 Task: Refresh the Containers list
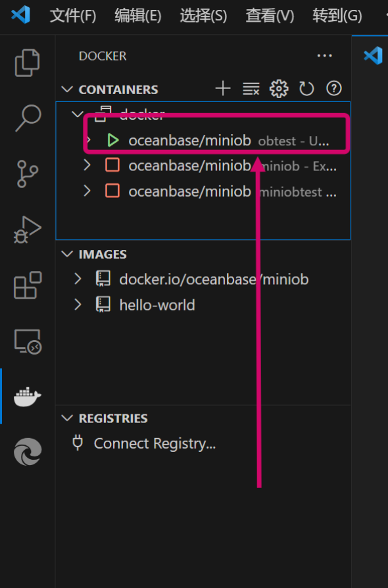pos(306,88)
